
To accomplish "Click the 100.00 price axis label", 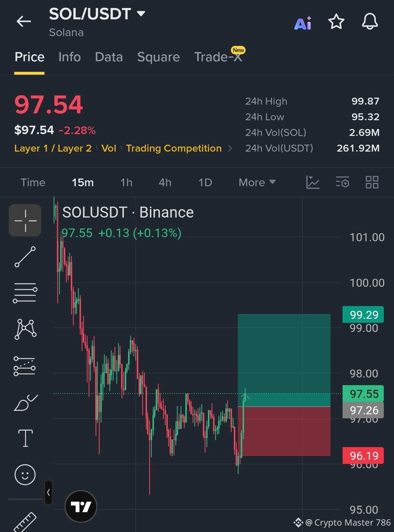I will [x=367, y=283].
